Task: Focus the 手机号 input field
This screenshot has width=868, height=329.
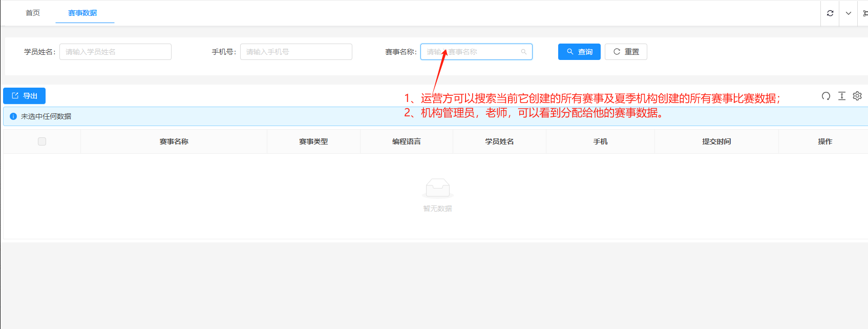Action: 296,52
